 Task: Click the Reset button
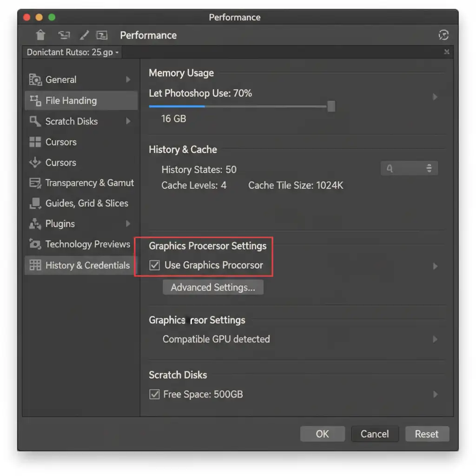click(x=427, y=434)
